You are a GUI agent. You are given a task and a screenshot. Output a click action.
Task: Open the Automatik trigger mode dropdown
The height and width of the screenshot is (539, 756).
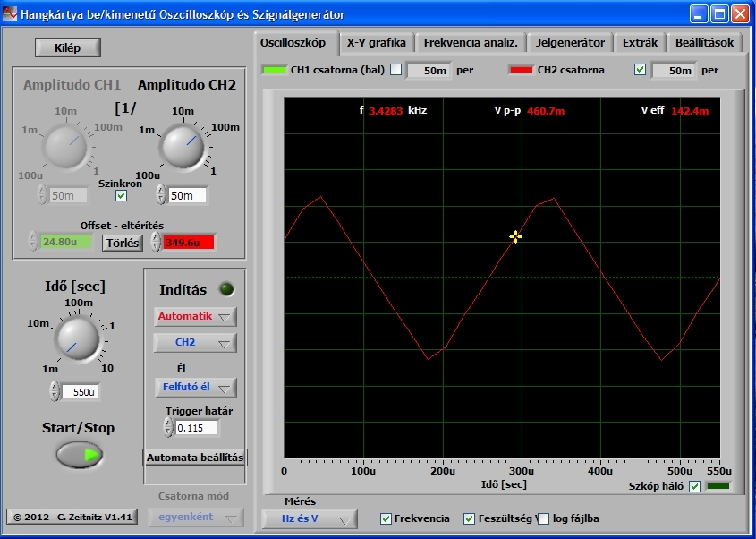pyautogui.click(x=195, y=317)
